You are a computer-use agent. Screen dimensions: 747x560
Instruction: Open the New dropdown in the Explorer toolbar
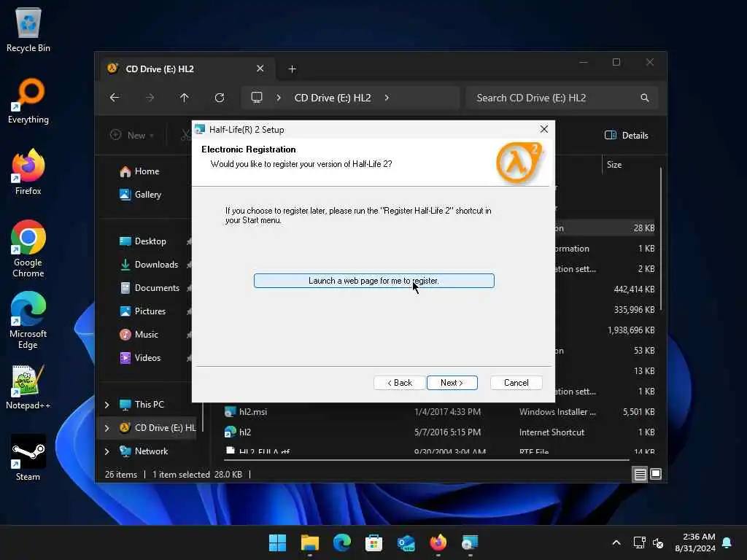pos(132,135)
